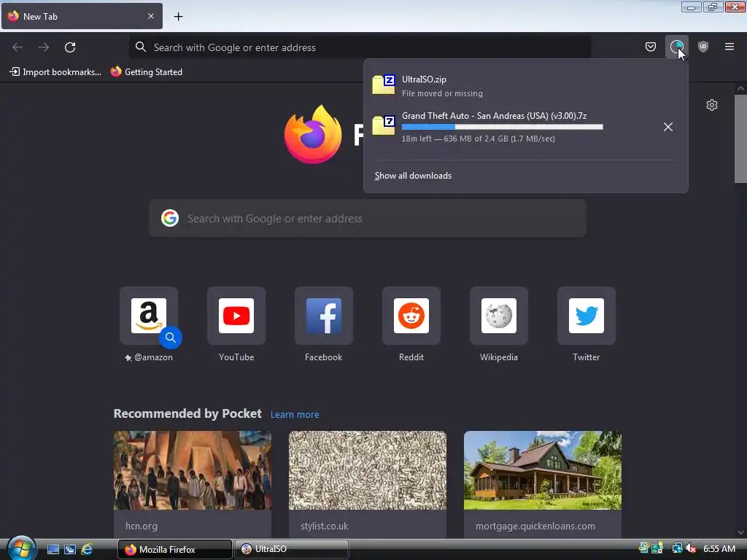The width and height of the screenshot is (747, 560).
Task: Switch to UltraISO taskbar button
Action: tap(292, 550)
